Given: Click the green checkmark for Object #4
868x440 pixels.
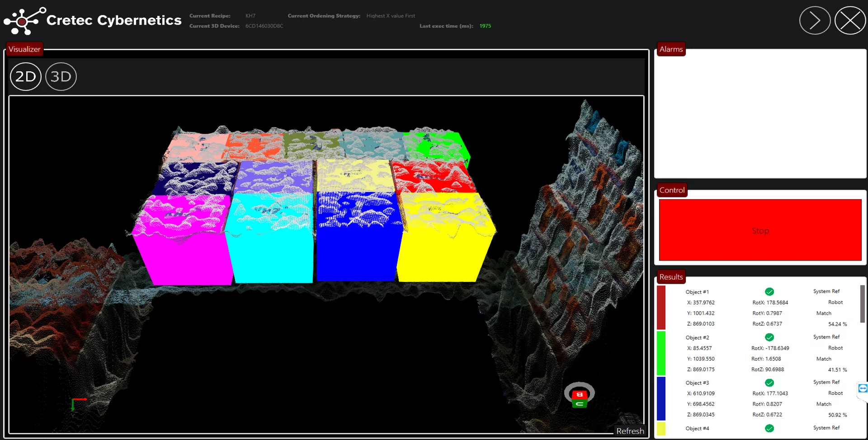Looking at the screenshot, I should [769, 428].
